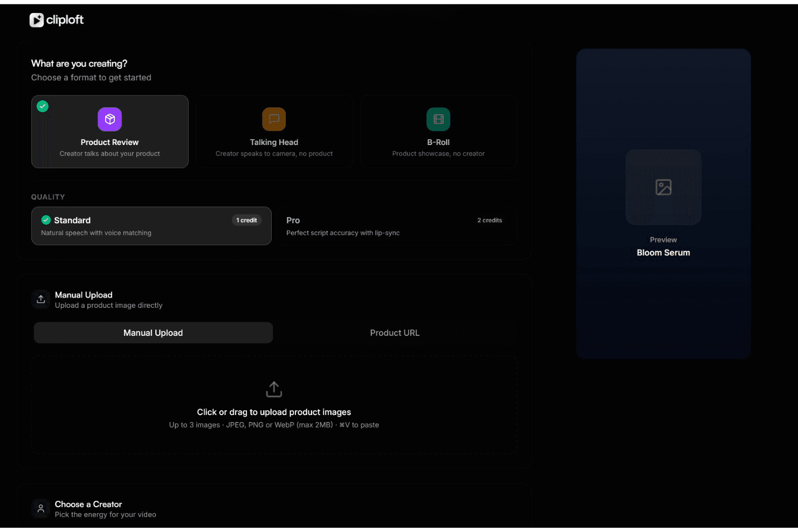This screenshot has width=798, height=532.
Task: Click "Click or drag to upload product images"
Action: (274, 412)
